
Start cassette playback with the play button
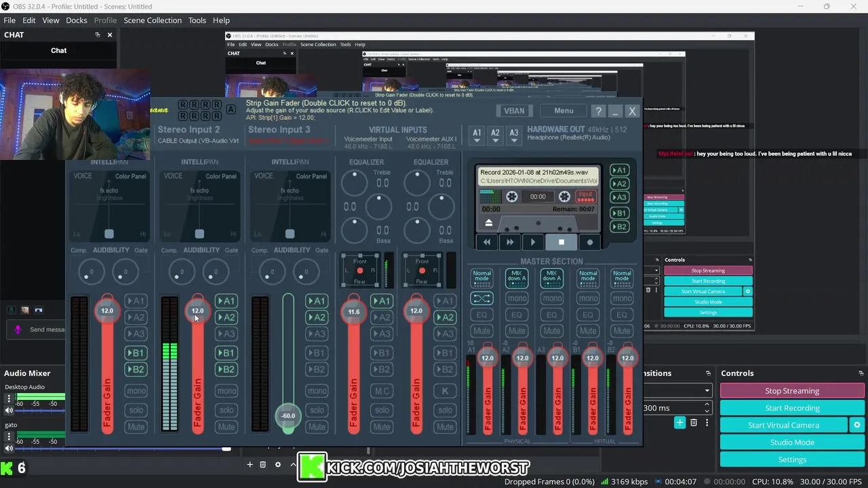pyautogui.click(x=533, y=242)
